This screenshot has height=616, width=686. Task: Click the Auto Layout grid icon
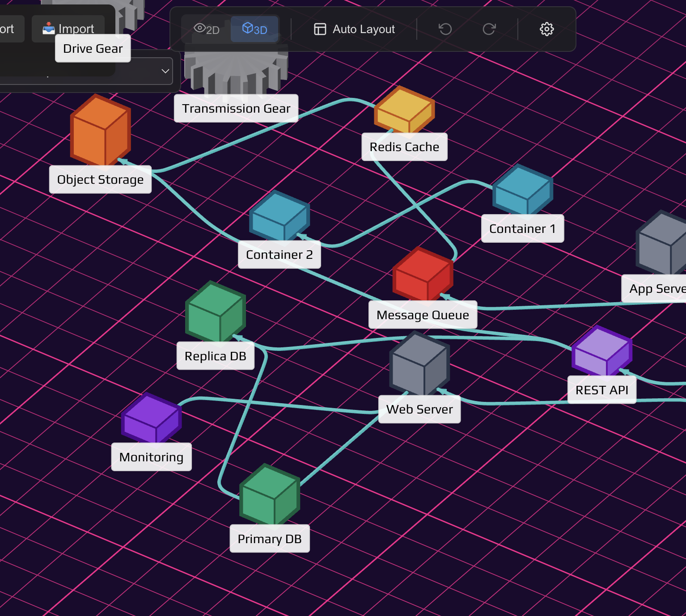click(320, 29)
